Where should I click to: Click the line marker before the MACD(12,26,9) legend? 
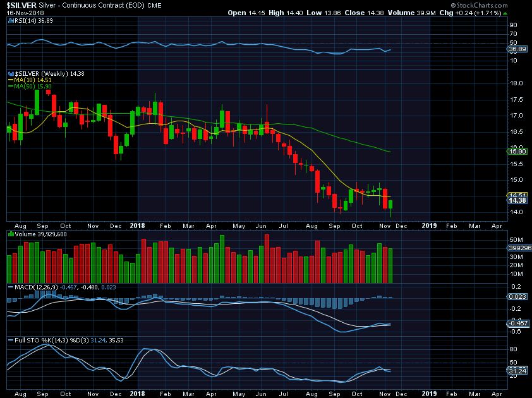click(x=11, y=287)
